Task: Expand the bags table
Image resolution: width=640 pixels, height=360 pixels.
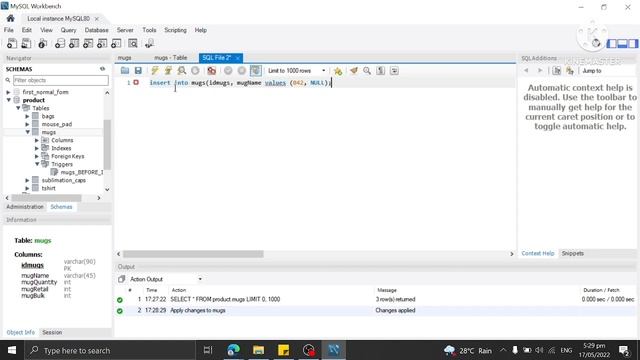Action: [27, 116]
